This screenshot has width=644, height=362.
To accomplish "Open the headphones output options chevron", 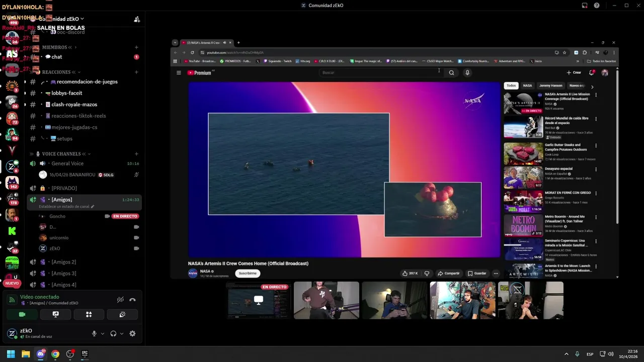I will (122, 333).
